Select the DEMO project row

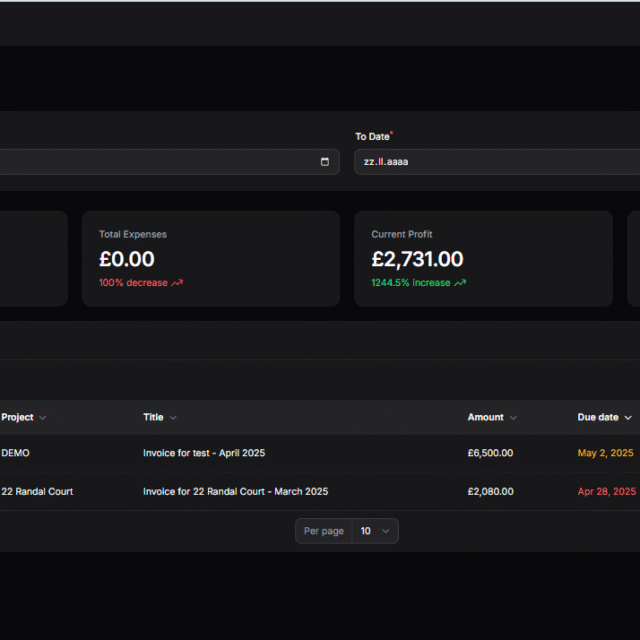pyautogui.click(x=16, y=453)
